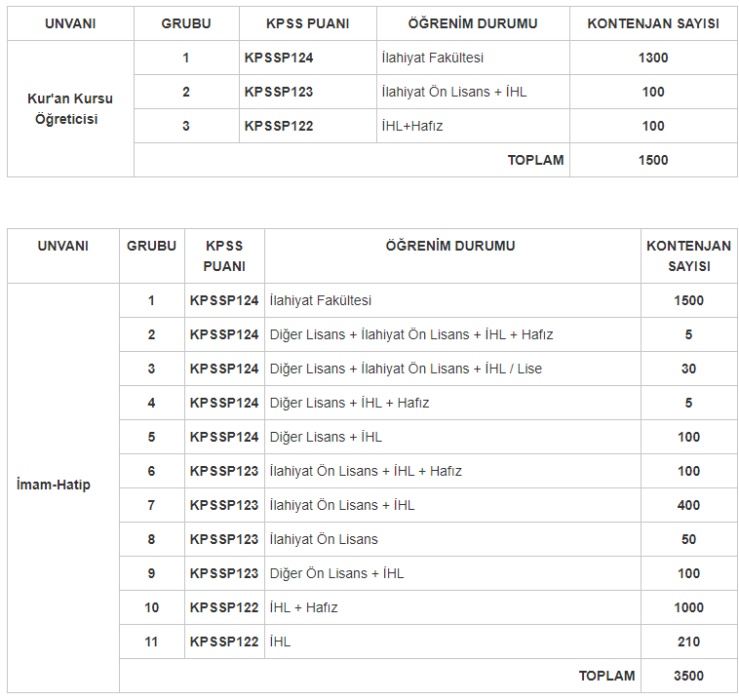Screen dimensions: 739x700
Task: Click the quota value 210 for İHL
Action: pos(688,642)
